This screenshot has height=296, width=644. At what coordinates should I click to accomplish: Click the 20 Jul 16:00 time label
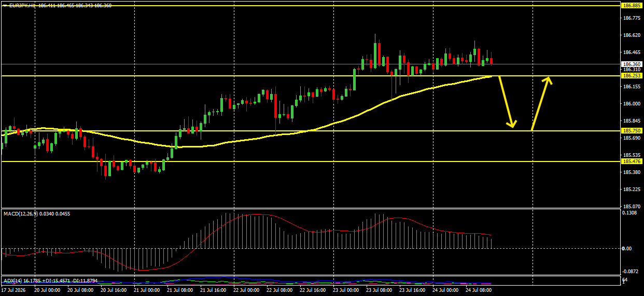[x=113, y=290]
